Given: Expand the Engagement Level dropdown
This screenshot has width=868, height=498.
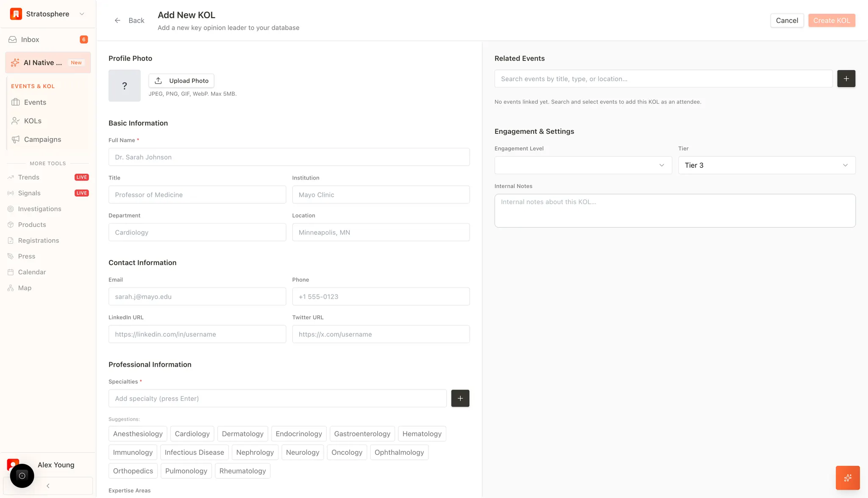Looking at the screenshot, I should (582, 165).
